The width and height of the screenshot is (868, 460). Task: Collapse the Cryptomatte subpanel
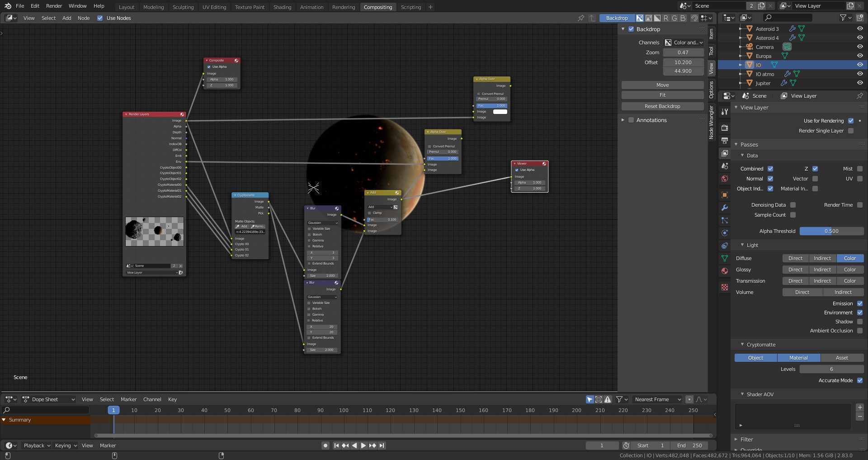point(742,344)
